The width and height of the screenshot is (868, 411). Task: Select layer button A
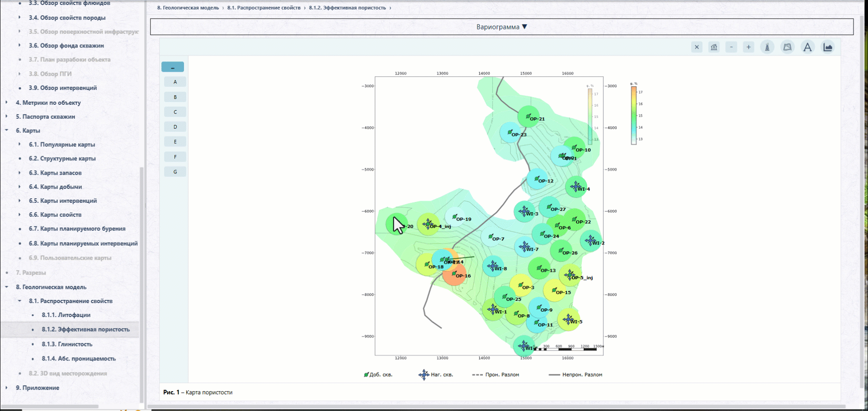(x=175, y=82)
